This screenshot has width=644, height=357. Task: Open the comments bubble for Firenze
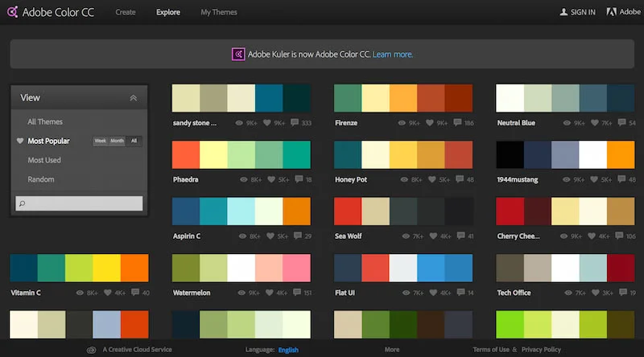[x=457, y=122]
